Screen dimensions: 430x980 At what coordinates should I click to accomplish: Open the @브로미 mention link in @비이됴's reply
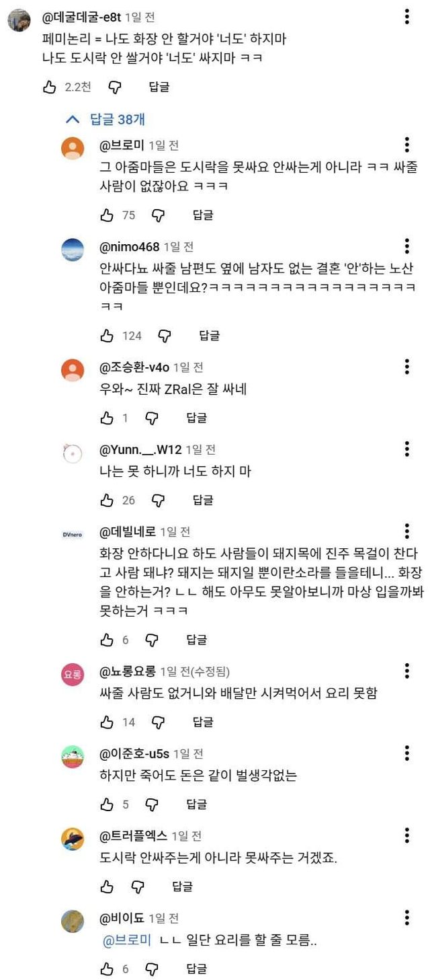pos(127,942)
